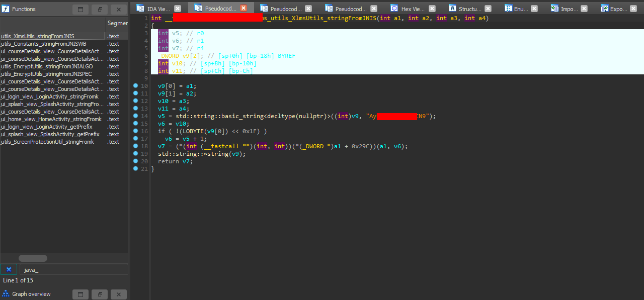Image resolution: width=644 pixels, height=300 pixels.
Task: Toggle breakpoint dot on line 16
Action: pos(135,131)
